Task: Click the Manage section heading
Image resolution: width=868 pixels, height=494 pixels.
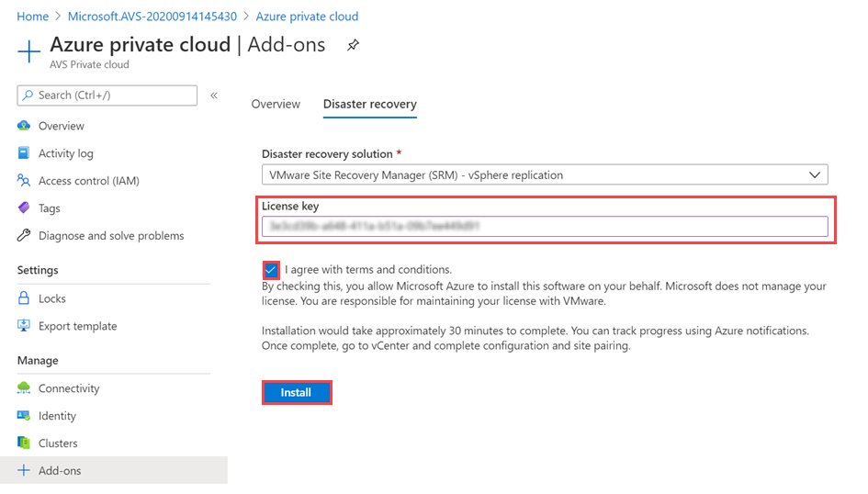Action: 38,360
